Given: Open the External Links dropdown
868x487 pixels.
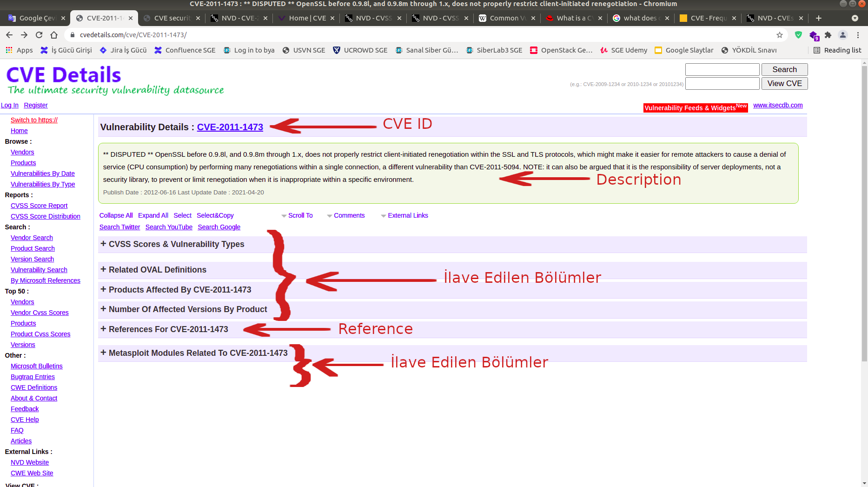Looking at the screenshot, I should 404,215.
